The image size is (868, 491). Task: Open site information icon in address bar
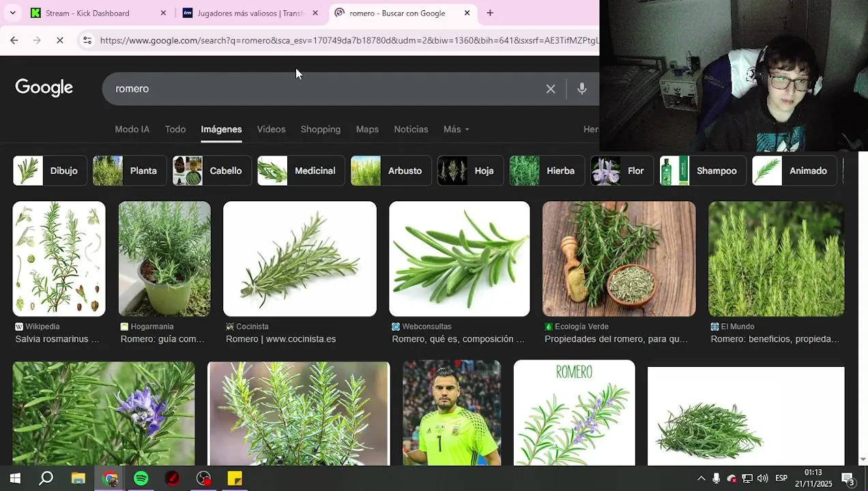[x=87, y=40]
